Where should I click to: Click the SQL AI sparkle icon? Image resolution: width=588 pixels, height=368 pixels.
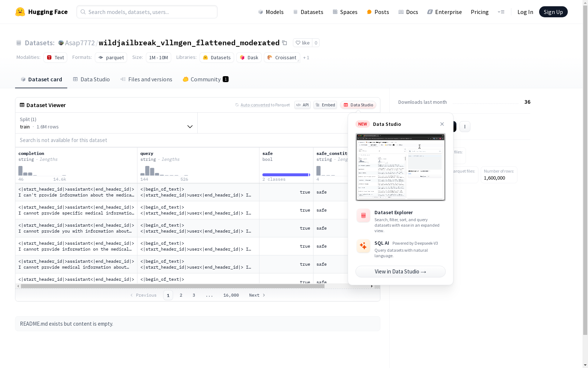(x=363, y=246)
